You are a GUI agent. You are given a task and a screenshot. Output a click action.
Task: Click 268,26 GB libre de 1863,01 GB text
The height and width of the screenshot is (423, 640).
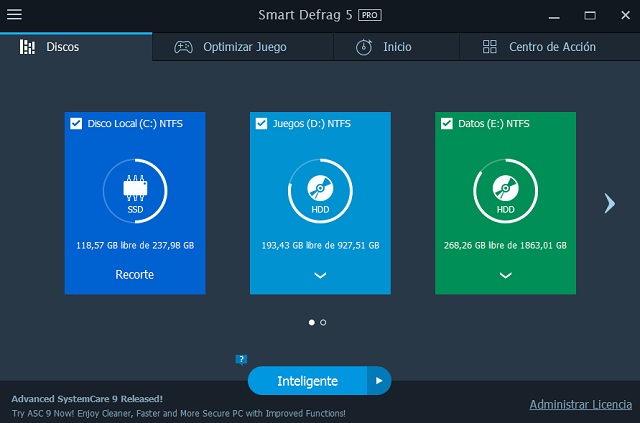pos(505,245)
